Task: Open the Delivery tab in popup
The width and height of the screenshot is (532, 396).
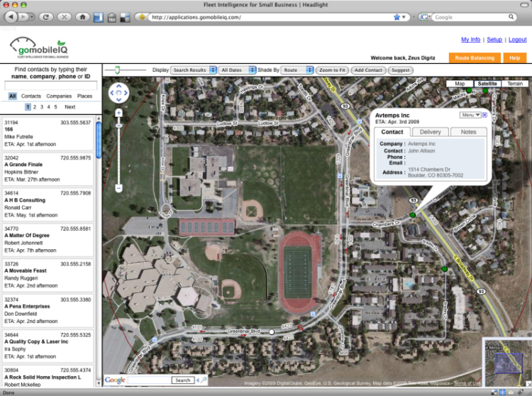Action: [x=430, y=132]
